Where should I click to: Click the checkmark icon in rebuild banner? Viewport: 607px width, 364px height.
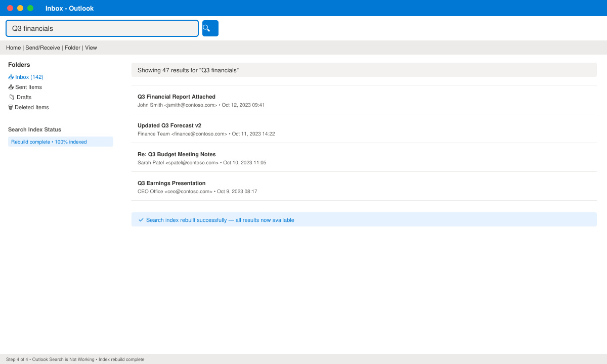[141, 220]
